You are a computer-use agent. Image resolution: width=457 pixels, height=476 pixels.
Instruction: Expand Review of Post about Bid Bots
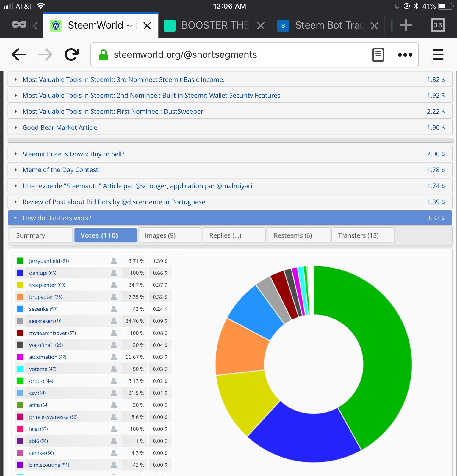[x=230, y=202]
